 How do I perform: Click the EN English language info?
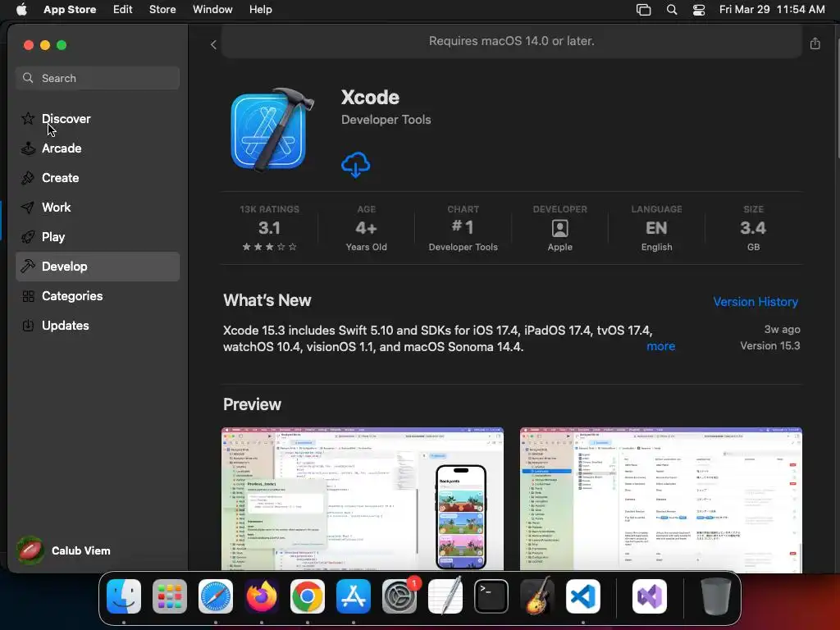(x=656, y=228)
